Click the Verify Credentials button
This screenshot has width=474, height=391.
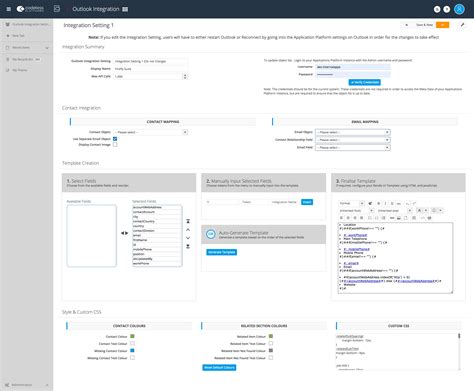click(x=365, y=82)
